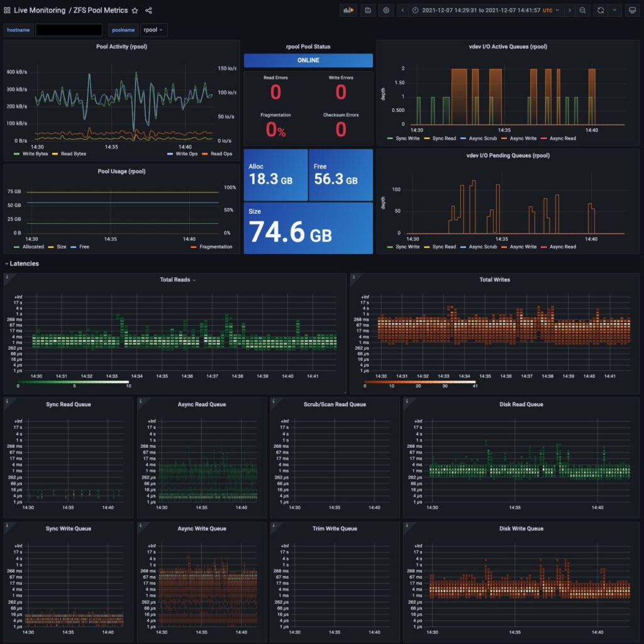Viewport: 644px width, 644px height.
Task: Refresh the dashboard manually
Action: 601,10
